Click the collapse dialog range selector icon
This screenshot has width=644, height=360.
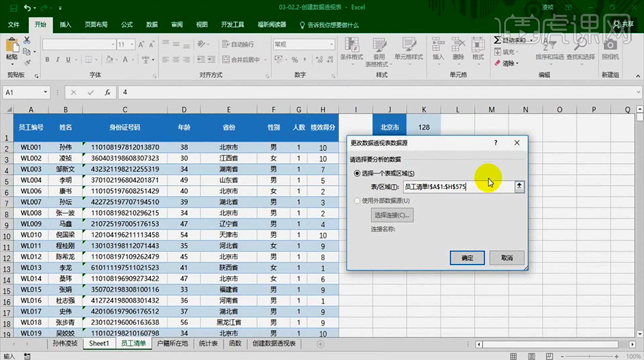tap(519, 186)
